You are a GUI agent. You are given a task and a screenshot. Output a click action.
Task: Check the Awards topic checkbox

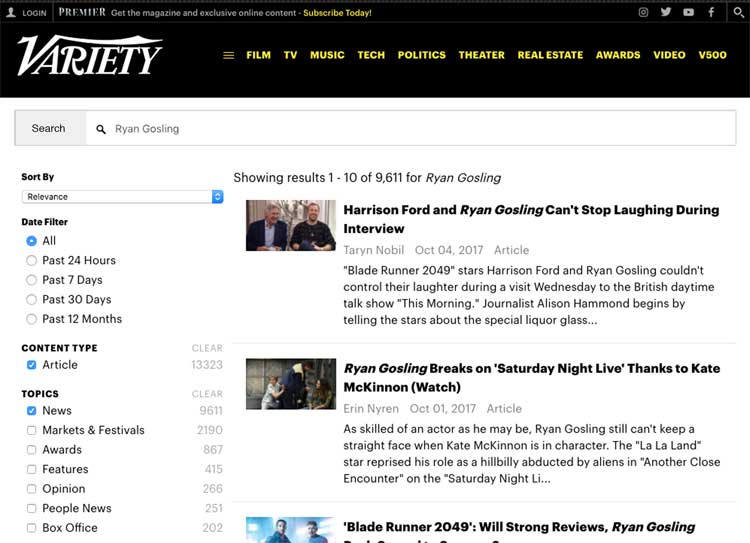tap(32, 450)
